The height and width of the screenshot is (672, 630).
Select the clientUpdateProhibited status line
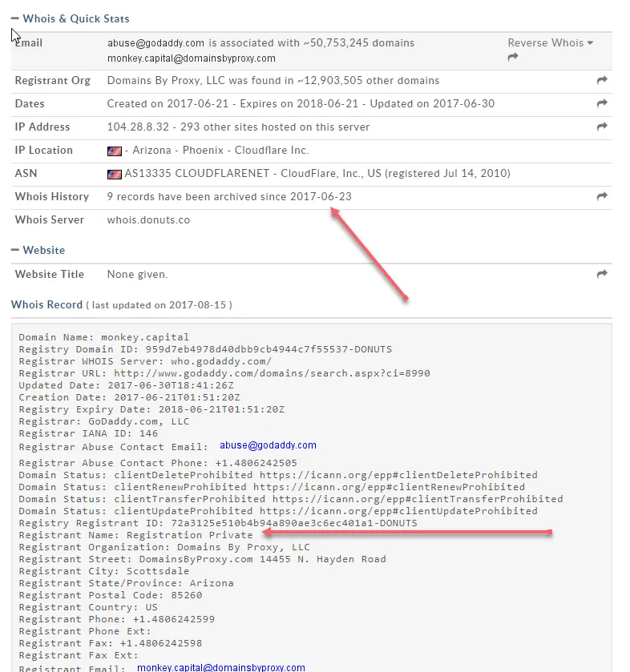click(x=278, y=511)
